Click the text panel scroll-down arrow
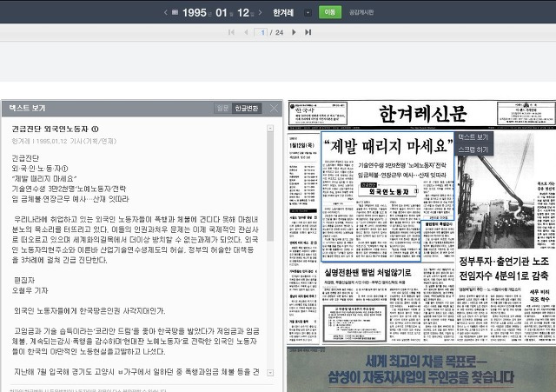 point(270,373)
